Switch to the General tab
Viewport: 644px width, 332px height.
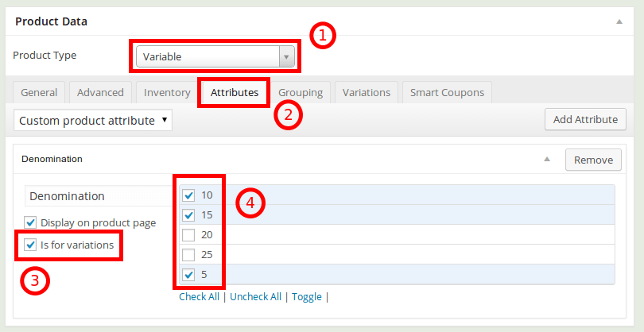[39, 92]
